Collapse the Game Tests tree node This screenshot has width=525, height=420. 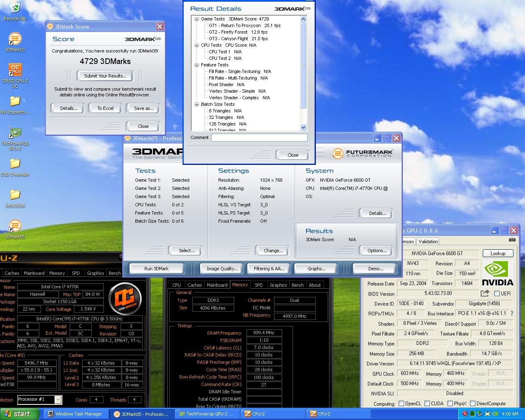pyautogui.click(x=196, y=19)
